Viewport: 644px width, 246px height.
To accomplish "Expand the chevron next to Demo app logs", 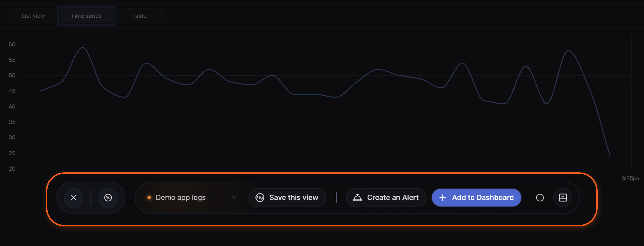I will pyautogui.click(x=234, y=198).
